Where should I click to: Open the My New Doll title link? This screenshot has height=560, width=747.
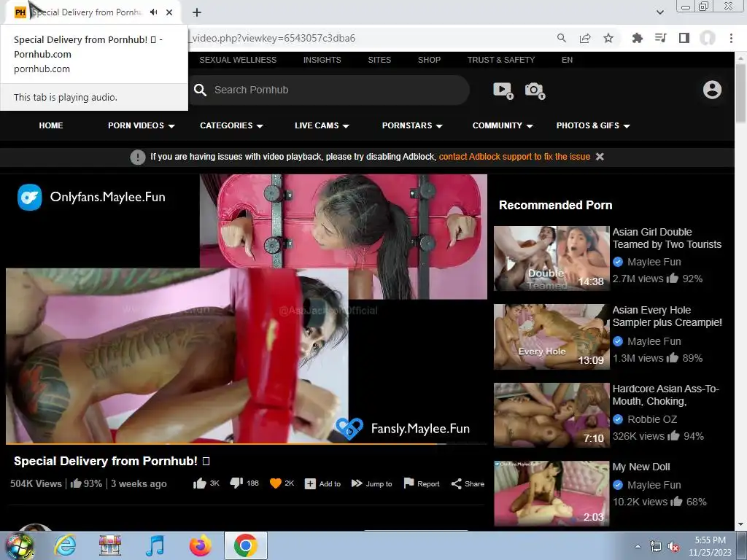coord(641,467)
